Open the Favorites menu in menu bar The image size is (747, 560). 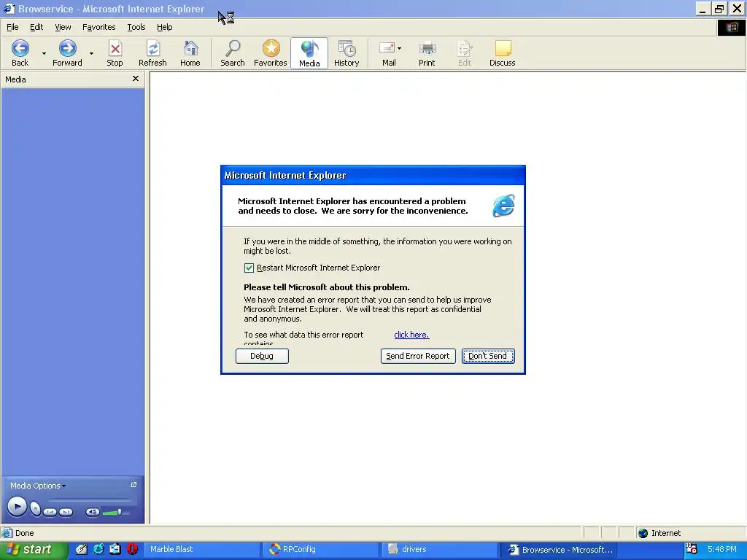tap(98, 27)
